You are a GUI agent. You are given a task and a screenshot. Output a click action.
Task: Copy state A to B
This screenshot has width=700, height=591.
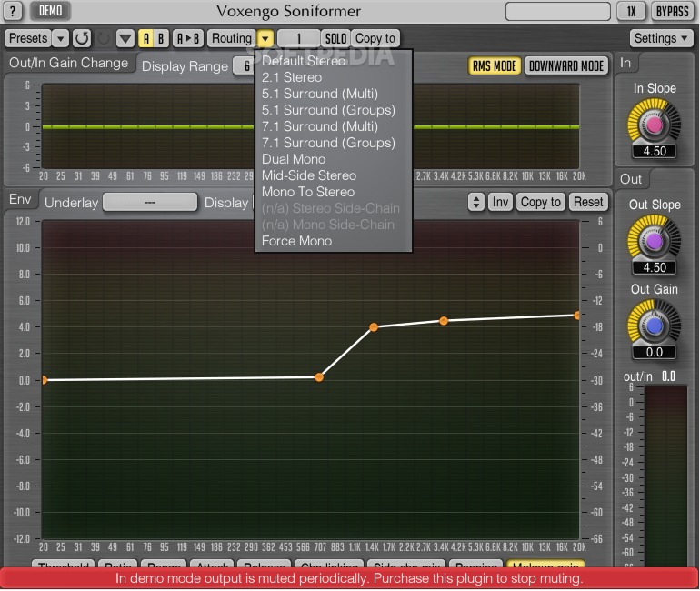pyautogui.click(x=188, y=38)
